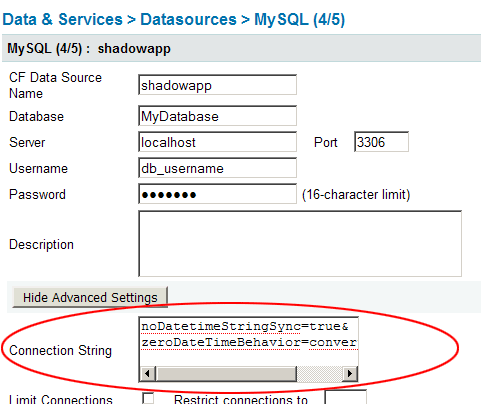This screenshot has width=481, height=404.
Task: Click the Connection String horizontal scrollbar thumb
Action: (x=226, y=373)
